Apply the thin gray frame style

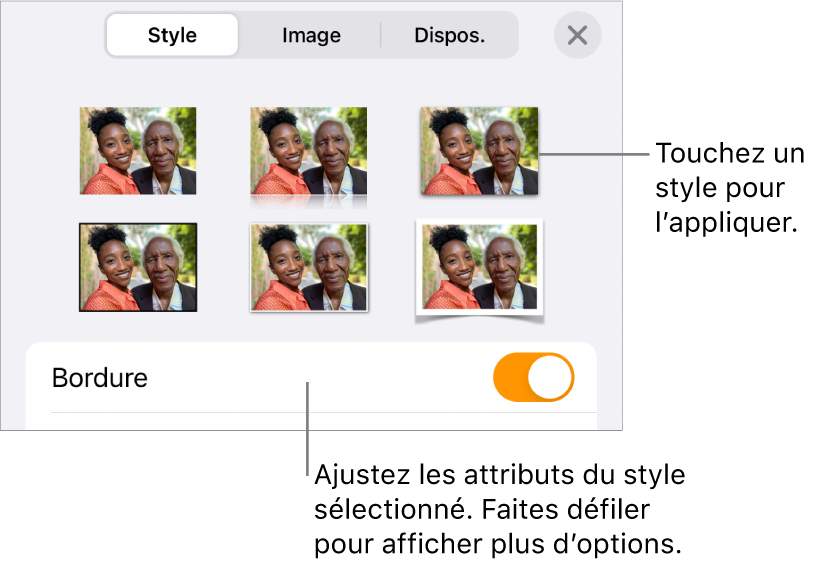309,267
